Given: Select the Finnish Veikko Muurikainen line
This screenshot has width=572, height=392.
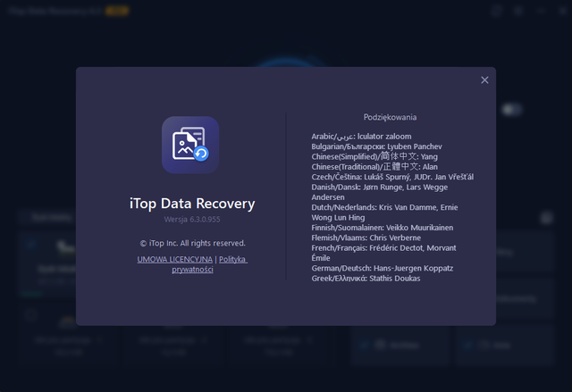Looking at the screenshot, I should [x=383, y=228].
